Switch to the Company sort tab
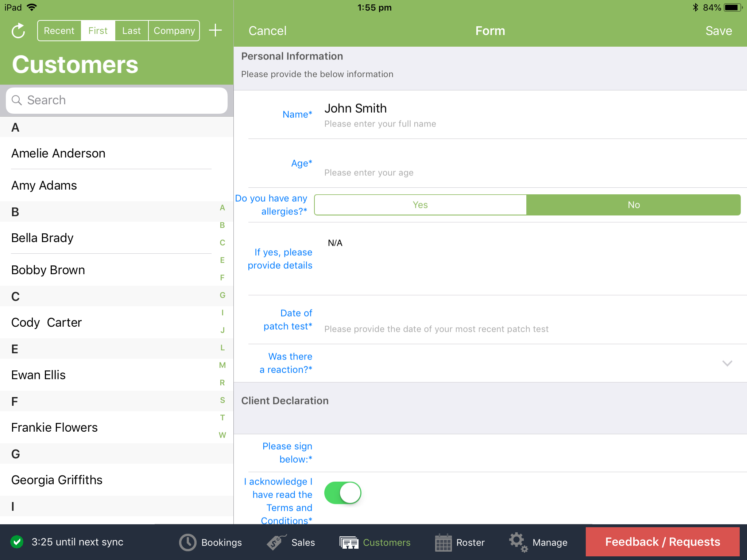The image size is (747, 560). tap(174, 30)
